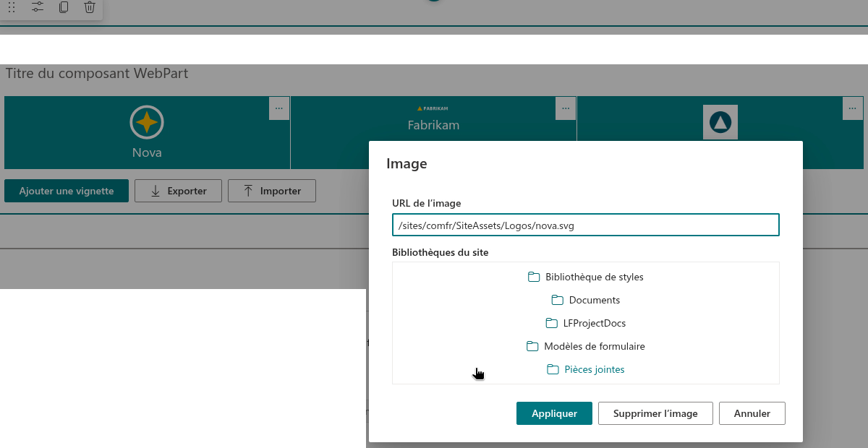Click the Documents folder icon
This screenshot has height=448, width=868.
pos(557,300)
